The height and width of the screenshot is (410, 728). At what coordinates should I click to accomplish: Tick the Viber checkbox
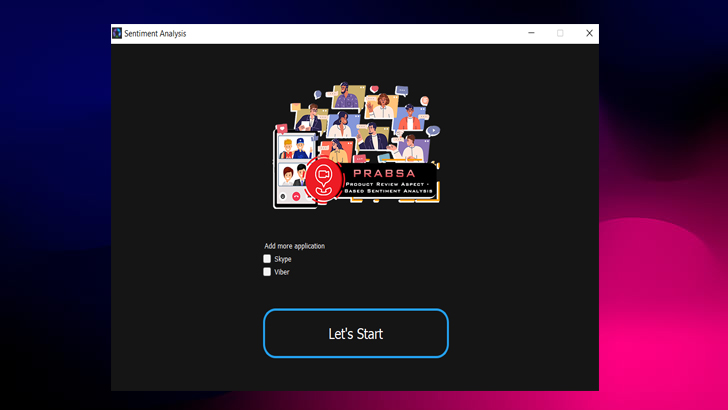pos(267,272)
